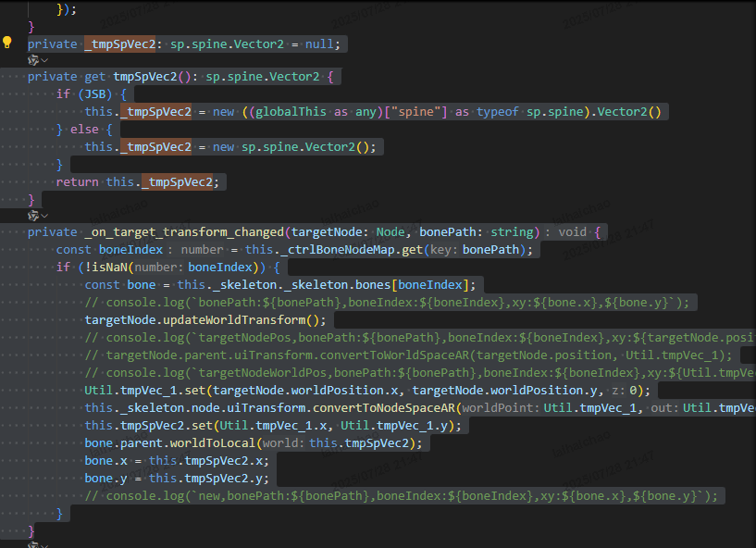Image resolution: width=756 pixels, height=548 pixels.
Task: Click the string parameter type of bonePath
Action: 512,232
